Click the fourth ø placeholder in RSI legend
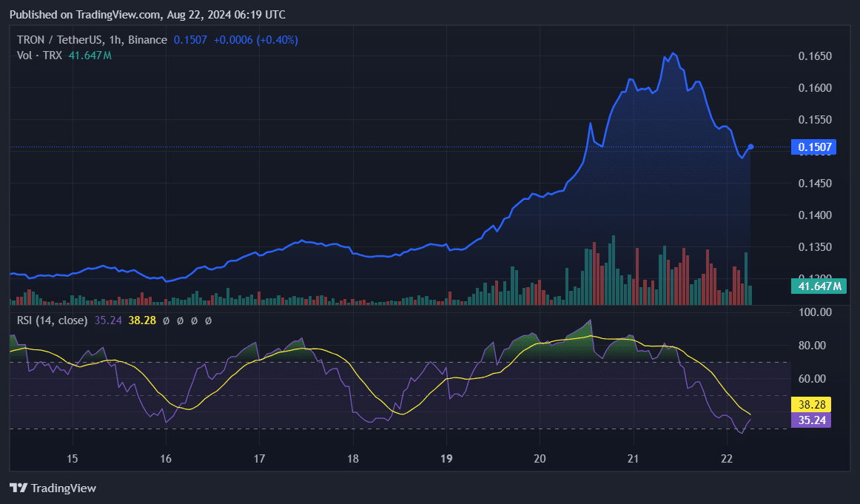This screenshot has width=860, height=504. pos(207,320)
